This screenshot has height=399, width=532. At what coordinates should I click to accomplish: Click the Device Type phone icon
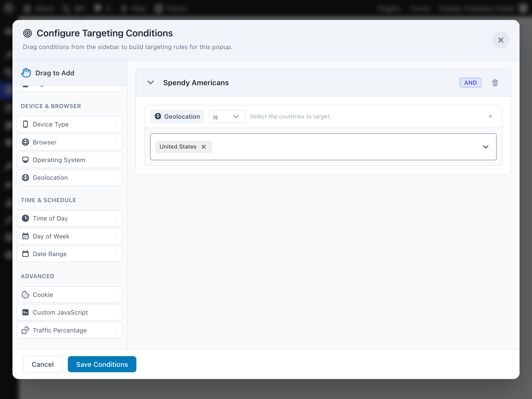(x=25, y=124)
